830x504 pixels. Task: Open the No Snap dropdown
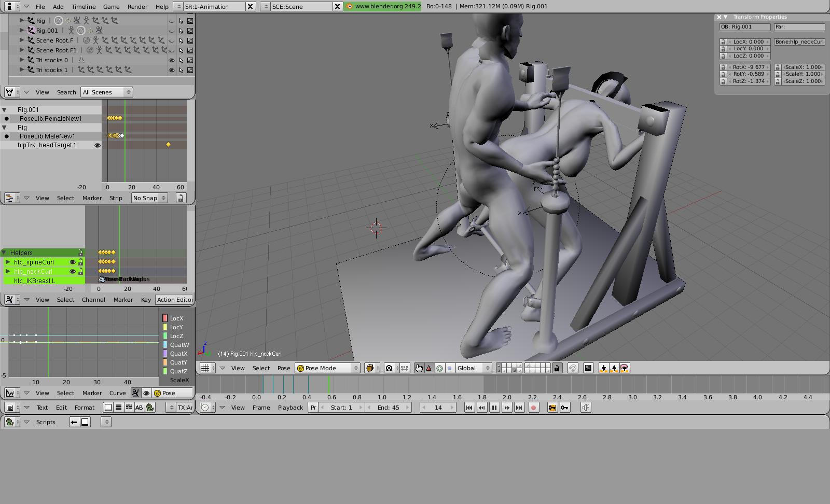pos(149,198)
